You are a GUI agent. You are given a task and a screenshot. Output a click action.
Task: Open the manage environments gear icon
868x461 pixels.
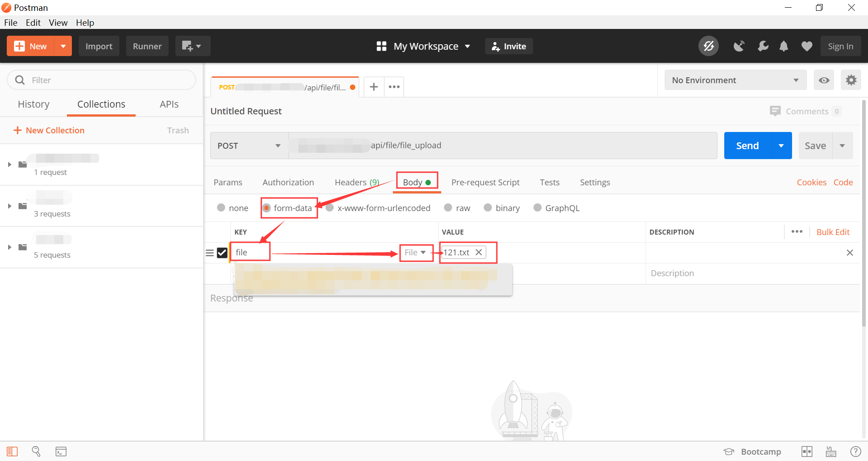(x=851, y=80)
